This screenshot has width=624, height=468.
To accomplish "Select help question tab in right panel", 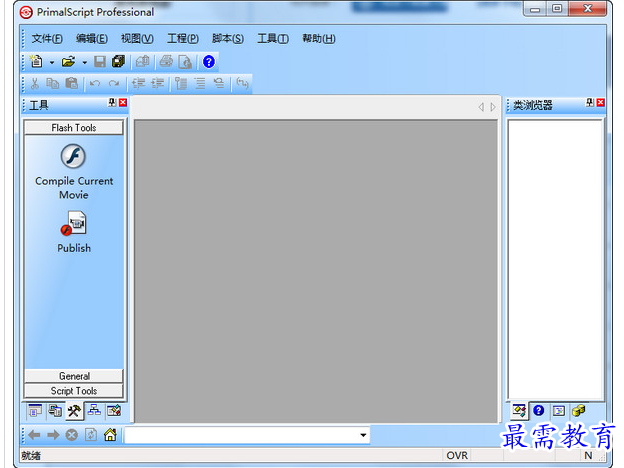I will [538, 410].
